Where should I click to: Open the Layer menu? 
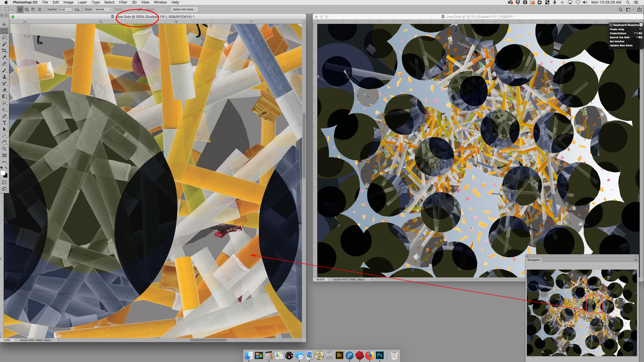[82, 2]
